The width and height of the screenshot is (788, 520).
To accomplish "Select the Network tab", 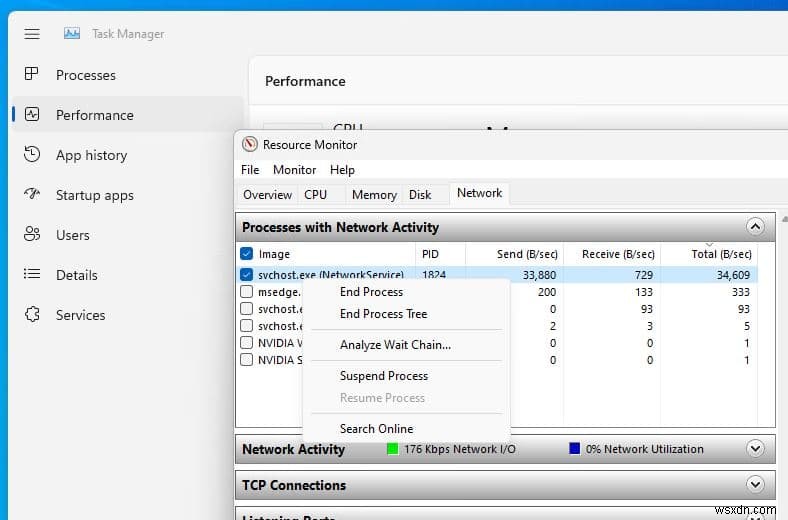I will tap(479, 193).
